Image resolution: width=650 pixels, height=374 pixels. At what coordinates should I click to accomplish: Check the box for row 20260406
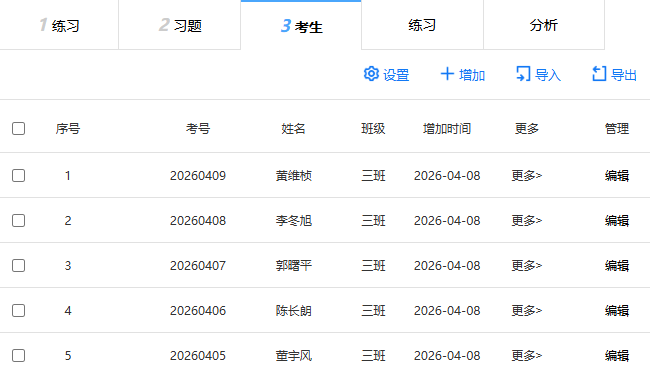(18, 311)
